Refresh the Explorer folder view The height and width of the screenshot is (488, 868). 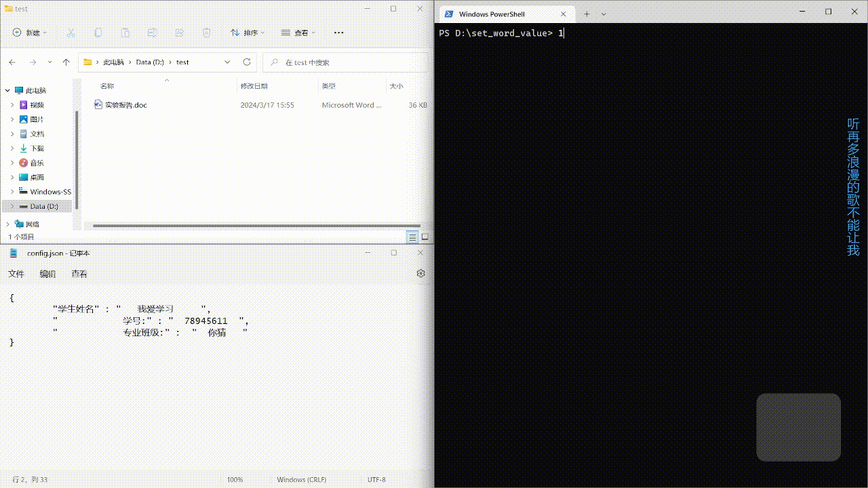(247, 62)
